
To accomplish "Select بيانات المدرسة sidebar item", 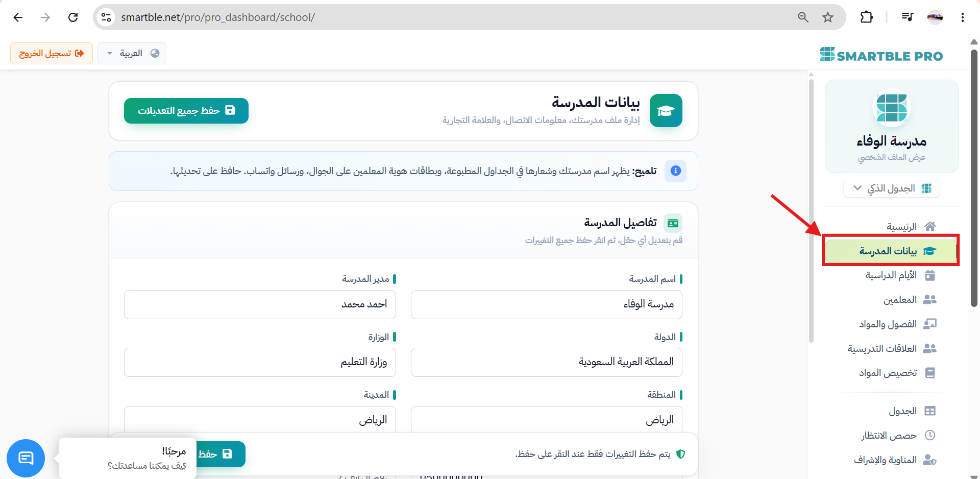I will tap(891, 251).
